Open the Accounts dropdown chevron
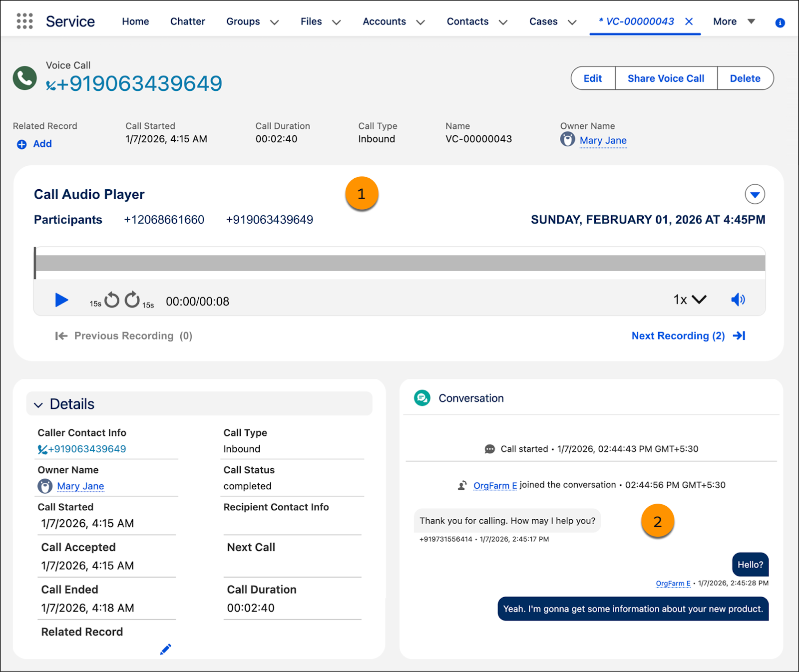 point(420,22)
